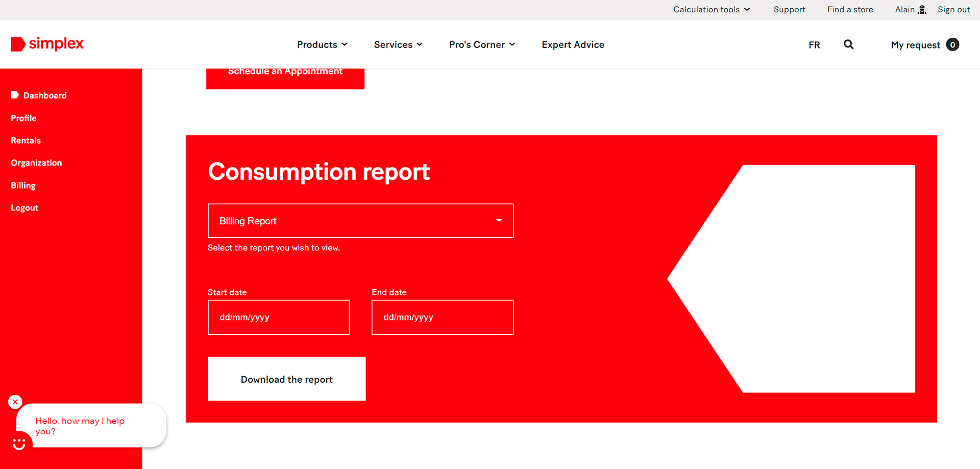This screenshot has height=469, width=980.
Task: Click the Start date field
Action: (278, 317)
